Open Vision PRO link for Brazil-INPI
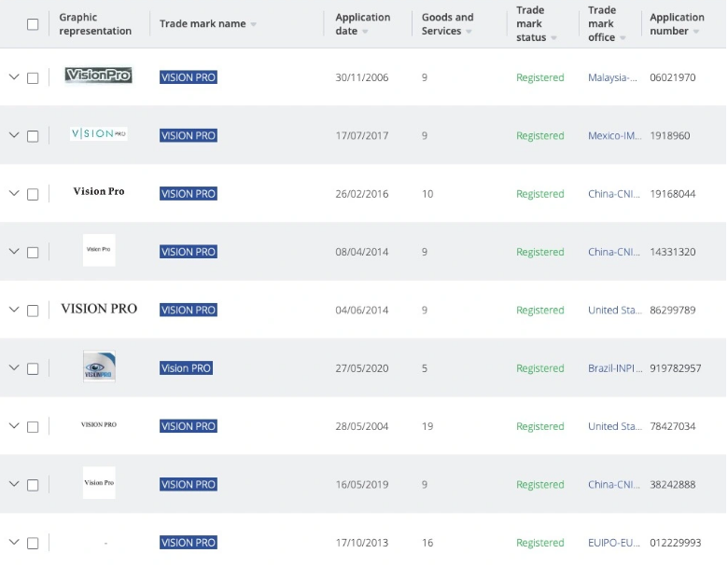The height and width of the screenshot is (567, 728). [x=187, y=368]
